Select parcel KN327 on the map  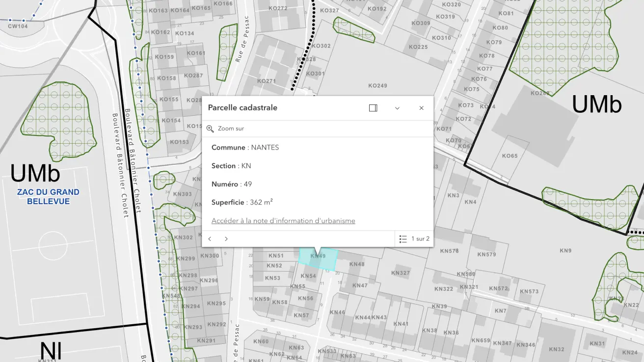click(401, 273)
